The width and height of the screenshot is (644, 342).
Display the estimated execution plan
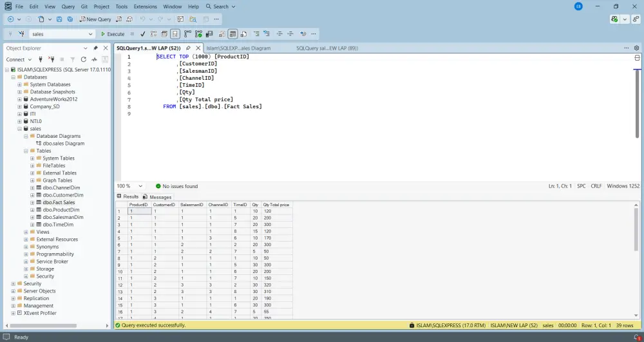tap(153, 34)
